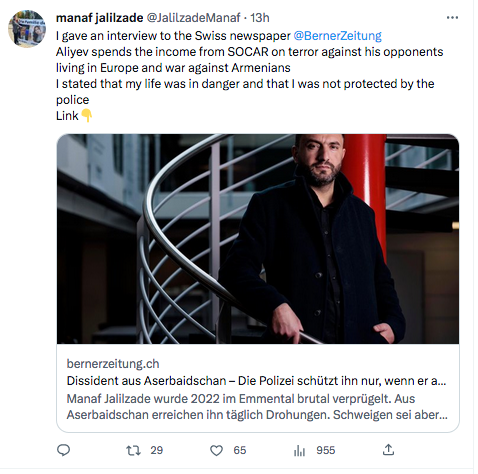Viewport: 478px width, 474px height.
Task: Open the 'Dissident aus Aserbaidschan' headline
Action: click(x=256, y=381)
